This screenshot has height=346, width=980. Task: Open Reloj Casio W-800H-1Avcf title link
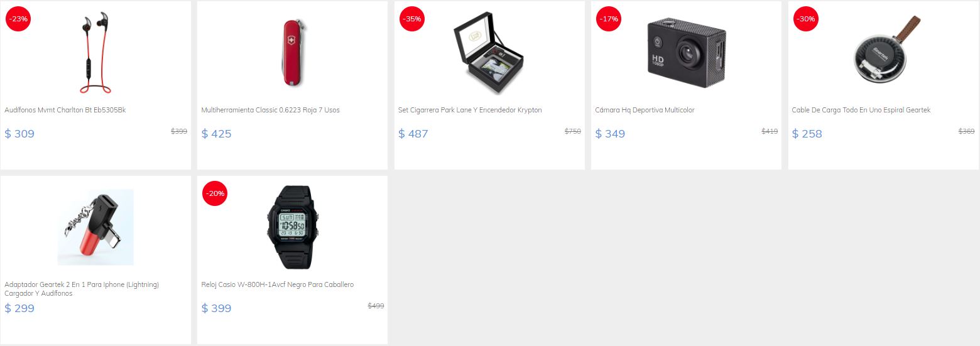[x=278, y=284]
